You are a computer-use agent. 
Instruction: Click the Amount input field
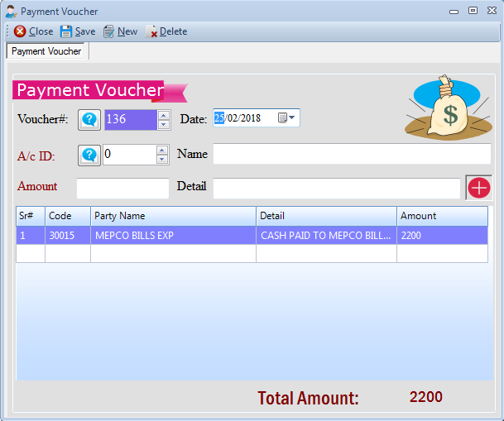pos(122,188)
